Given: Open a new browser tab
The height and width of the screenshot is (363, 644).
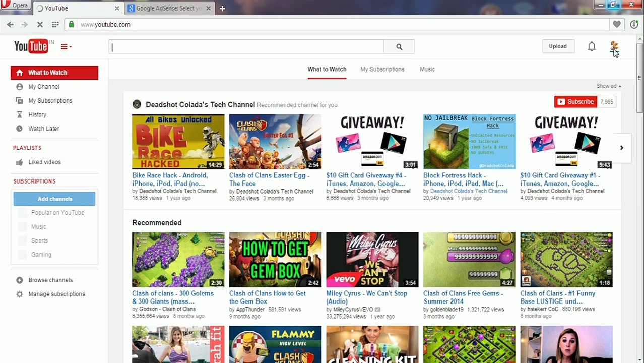Looking at the screenshot, I should point(222,8).
